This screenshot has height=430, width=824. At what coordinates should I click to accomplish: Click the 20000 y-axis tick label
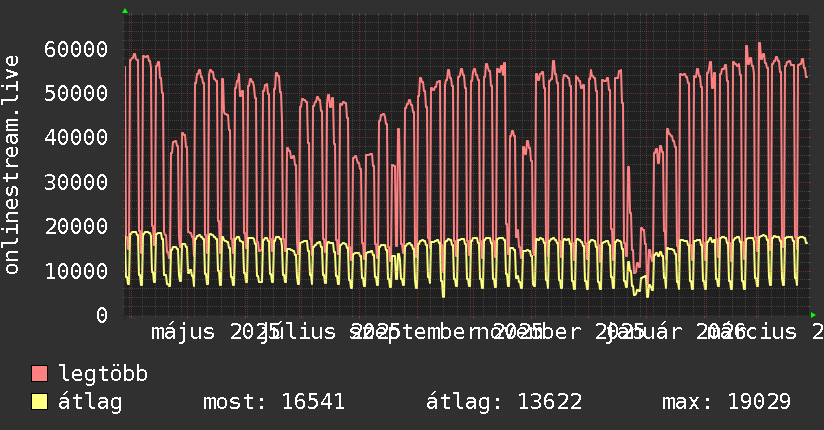pyautogui.click(x=76, y=227)
